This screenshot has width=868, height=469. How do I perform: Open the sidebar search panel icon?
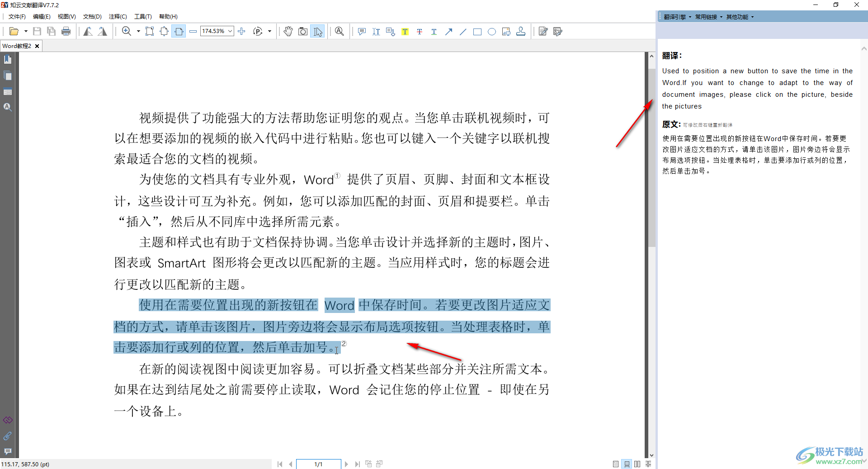(8, 107)
